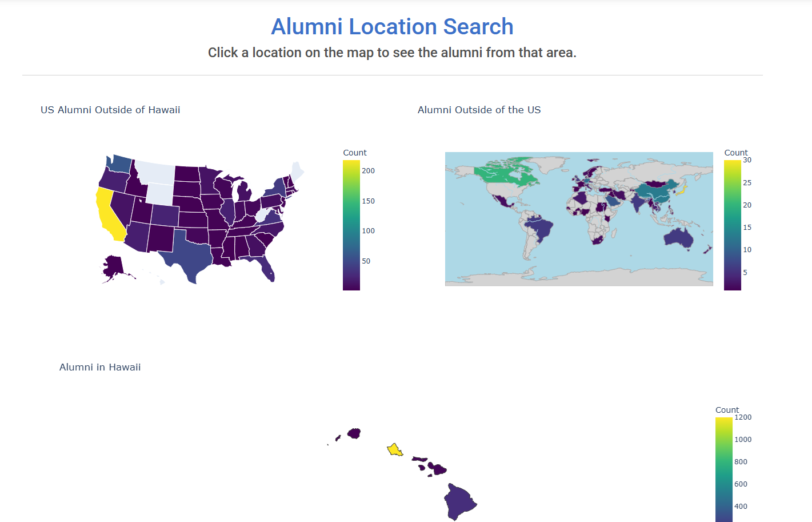Click Australia on the world alumni map
The image size is (812, 522).
[679, 237]
